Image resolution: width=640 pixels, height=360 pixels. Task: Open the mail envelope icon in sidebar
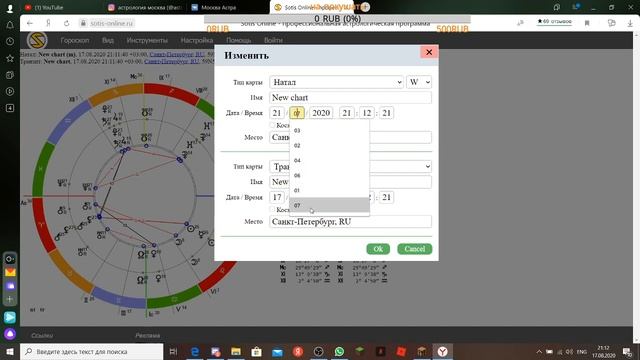10,272
